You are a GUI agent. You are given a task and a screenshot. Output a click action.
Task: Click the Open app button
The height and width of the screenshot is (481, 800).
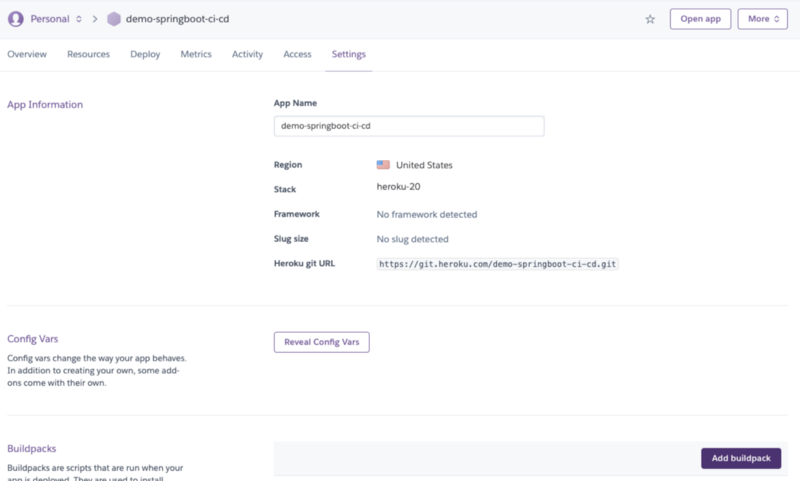point(701,19)
